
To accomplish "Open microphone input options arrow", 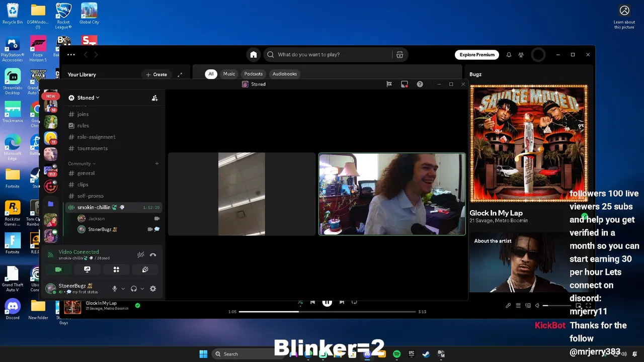I will coord(123,289).
